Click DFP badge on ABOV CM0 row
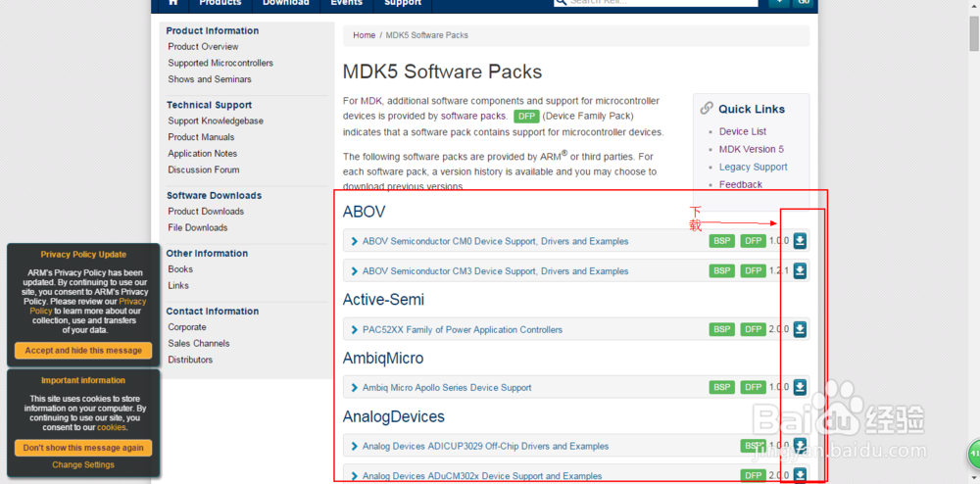The image size is (980, 484). click(x=753, y=241)
